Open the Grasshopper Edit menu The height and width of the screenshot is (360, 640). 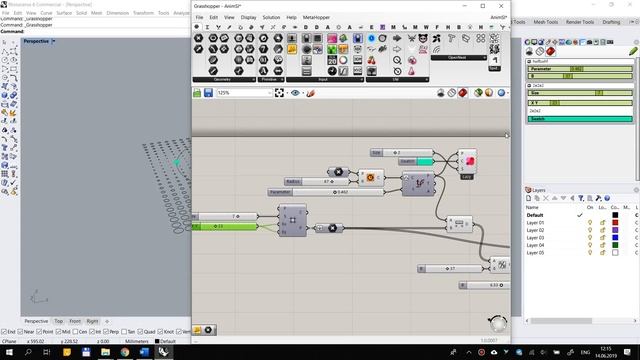tap(213, 18)
